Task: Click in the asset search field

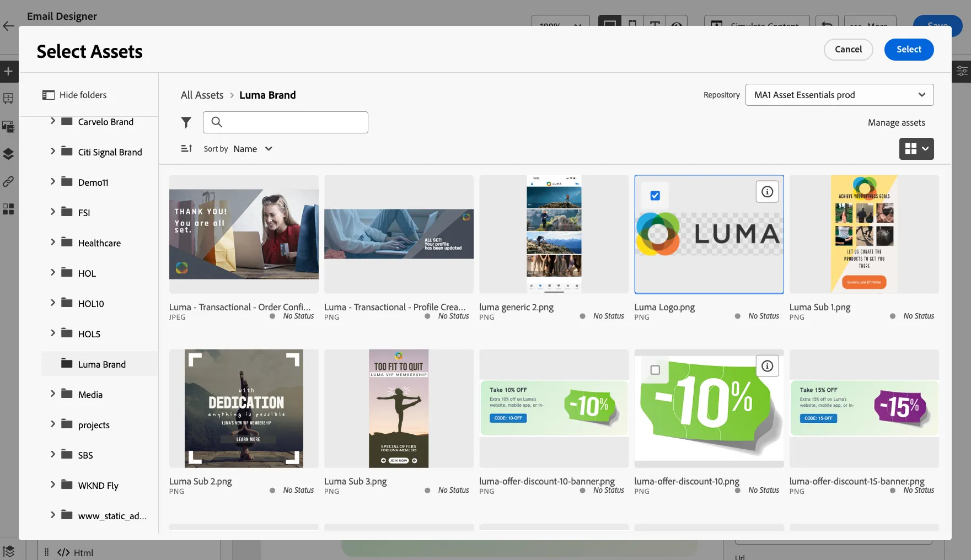Action: pos(286,122)
